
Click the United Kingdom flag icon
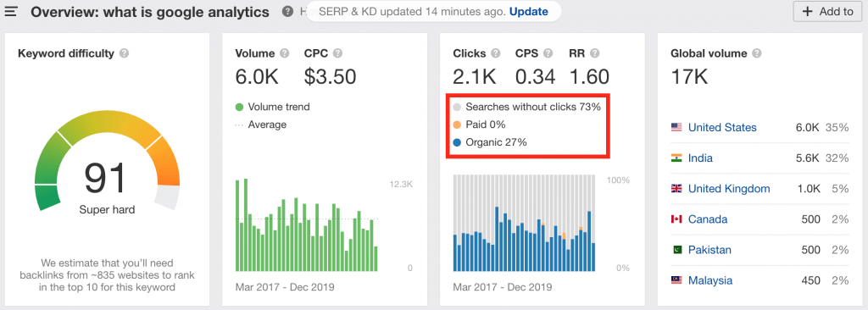tap(676, 189)
